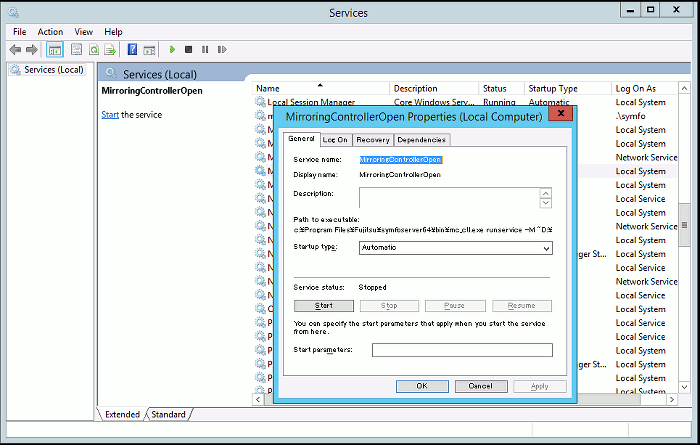Click the horizontal scroll-right arrow
The height and width of the screenshot is (445, 700).
pyautogui.click(x=672, y=399)
